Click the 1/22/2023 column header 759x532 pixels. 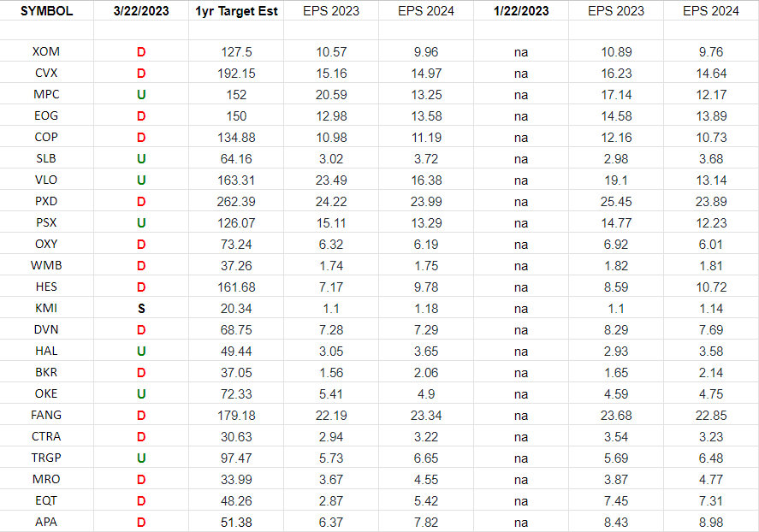pos(521,10)
